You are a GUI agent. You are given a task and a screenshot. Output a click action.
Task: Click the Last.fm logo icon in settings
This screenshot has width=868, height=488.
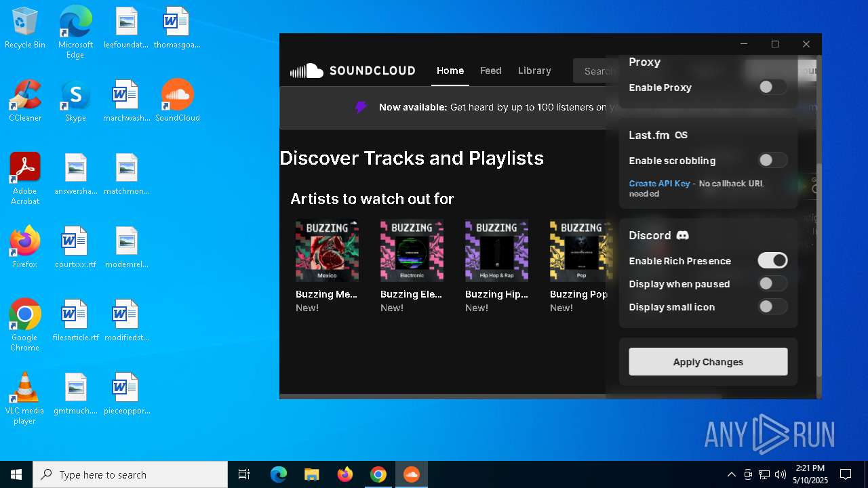[682, 135]
